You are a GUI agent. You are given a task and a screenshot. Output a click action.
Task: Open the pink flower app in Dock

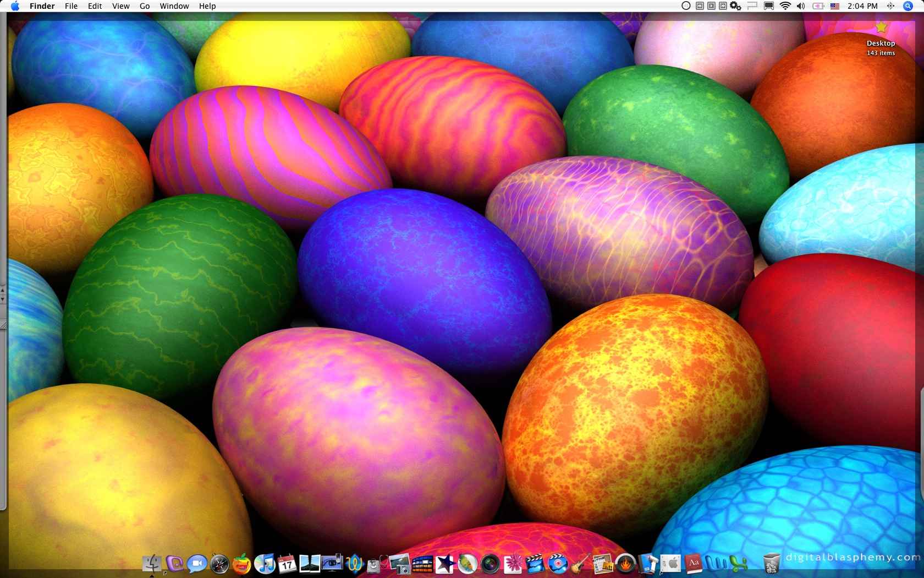coord(512,564)
